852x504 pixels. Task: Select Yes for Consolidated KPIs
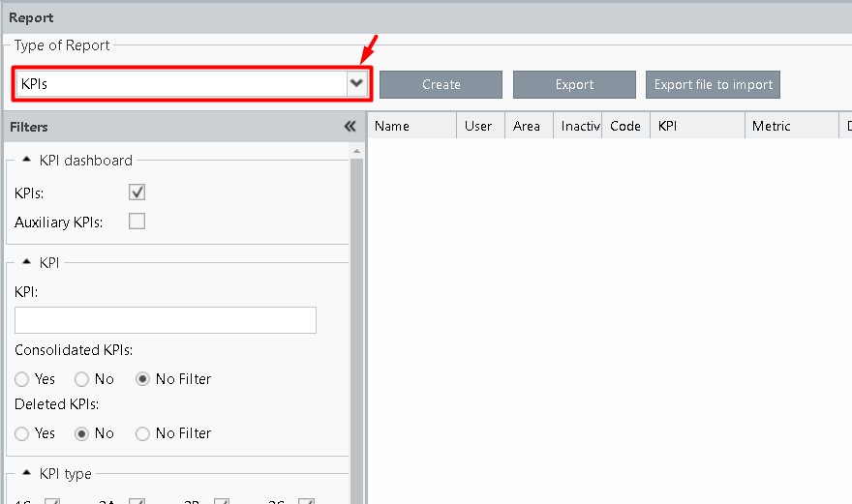tap(22, 379)
